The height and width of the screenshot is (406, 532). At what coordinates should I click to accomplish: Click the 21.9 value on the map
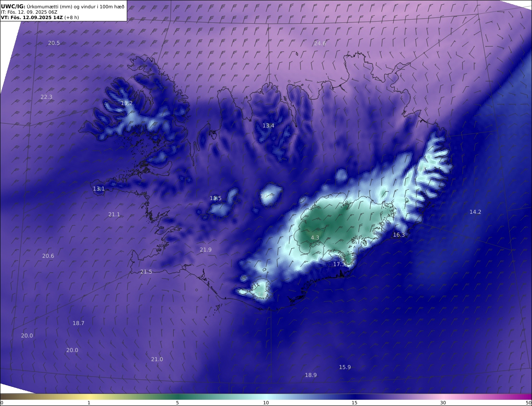(206, 250)
